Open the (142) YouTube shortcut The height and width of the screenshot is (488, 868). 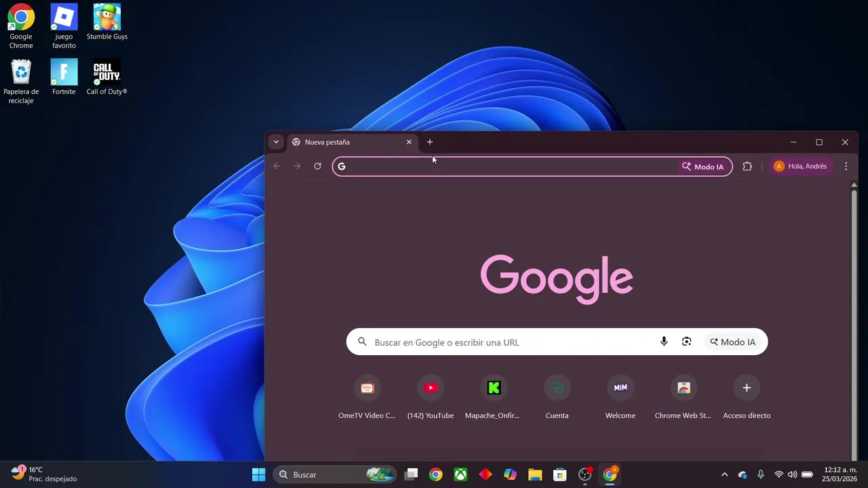431,399
